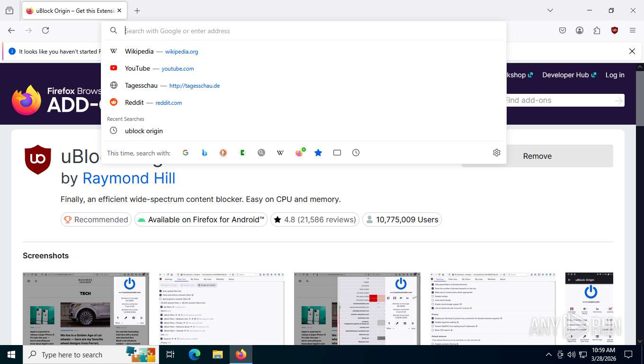Select Tagesschau suggestion
The height and width of the screenshot is (364, 644).
pos(304,85)
